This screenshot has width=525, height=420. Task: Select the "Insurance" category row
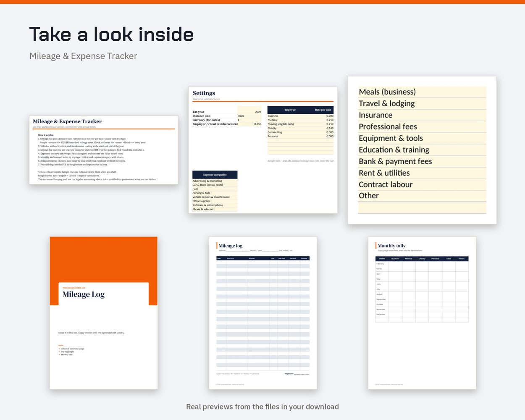(x=422, y=115)
